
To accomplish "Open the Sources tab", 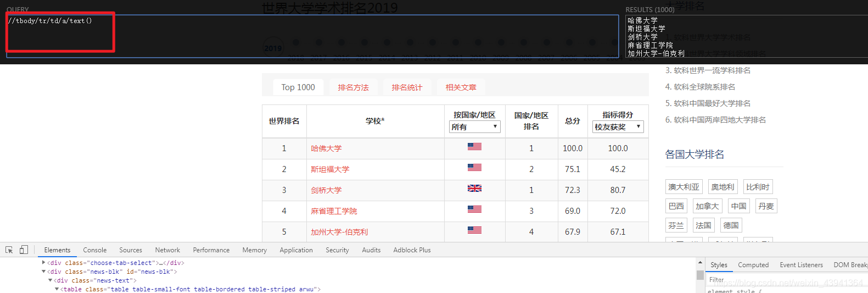I will click(x=131, y=250).
